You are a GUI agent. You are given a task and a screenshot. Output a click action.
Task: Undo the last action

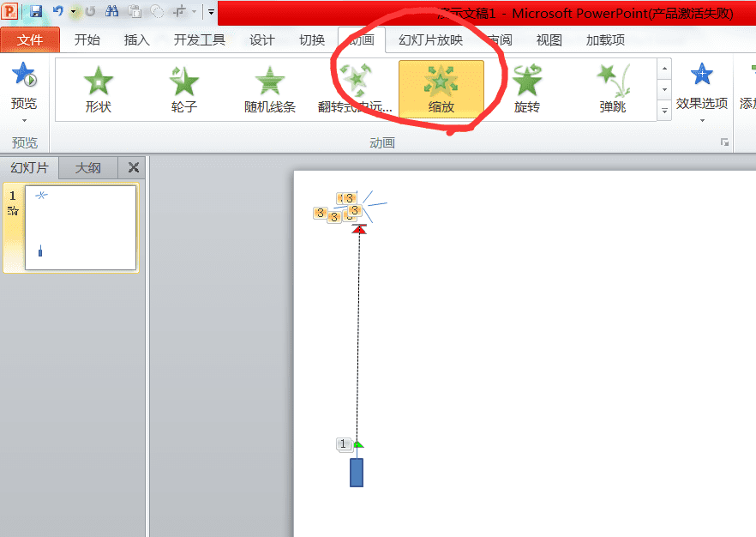[58, 11]
